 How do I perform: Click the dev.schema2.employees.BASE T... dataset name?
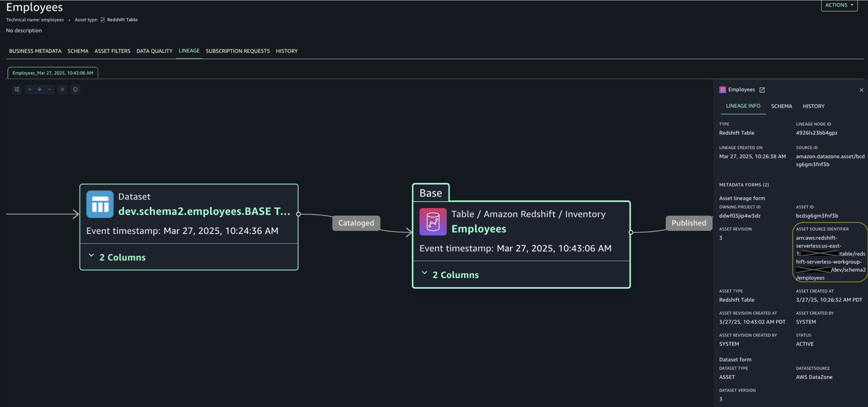(204, 211)
